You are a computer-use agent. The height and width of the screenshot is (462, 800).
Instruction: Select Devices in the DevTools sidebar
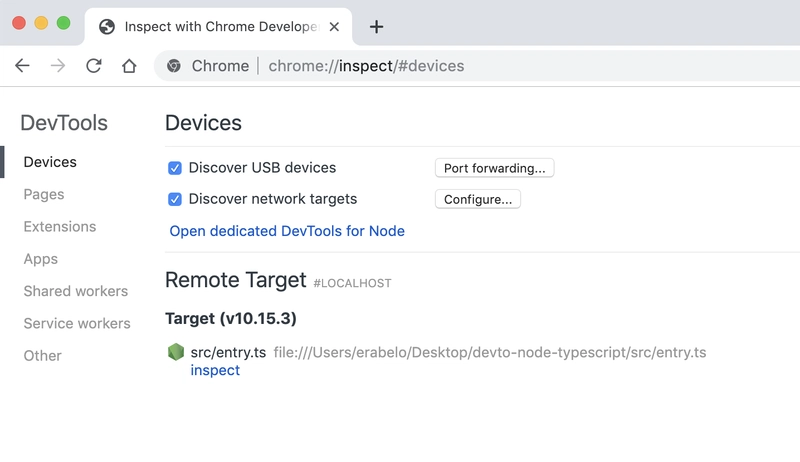click(x=50, y=162)
